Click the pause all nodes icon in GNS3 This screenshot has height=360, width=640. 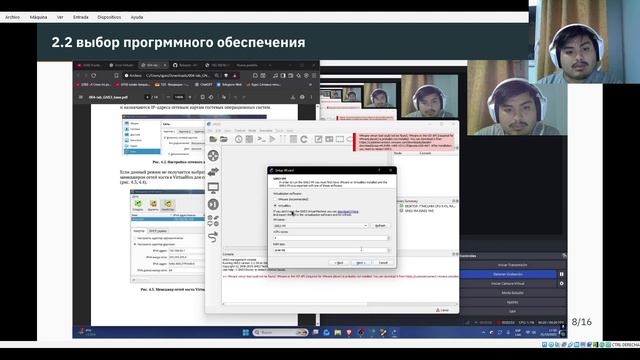pyautogui.click(x=282, y=139)
